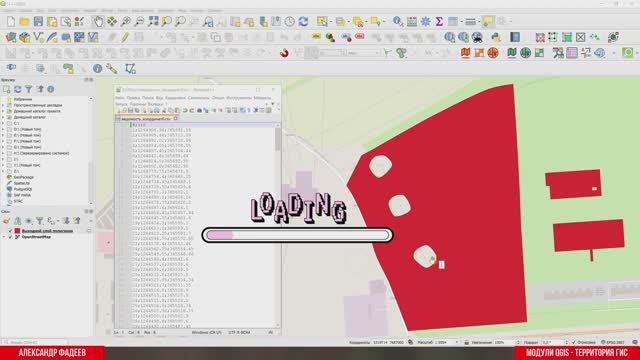
Task: Click the Zoom In magnifier tool
Action: (126, 21)
